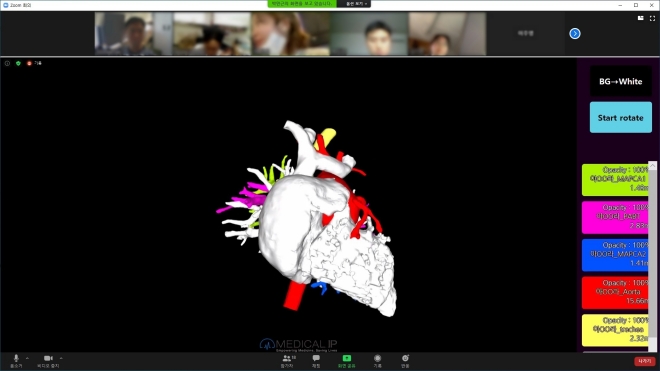Screen dimensions: 660x371
Task: Click the red leave meeting button
Action: pyautogui.click(x=644, y=361)
